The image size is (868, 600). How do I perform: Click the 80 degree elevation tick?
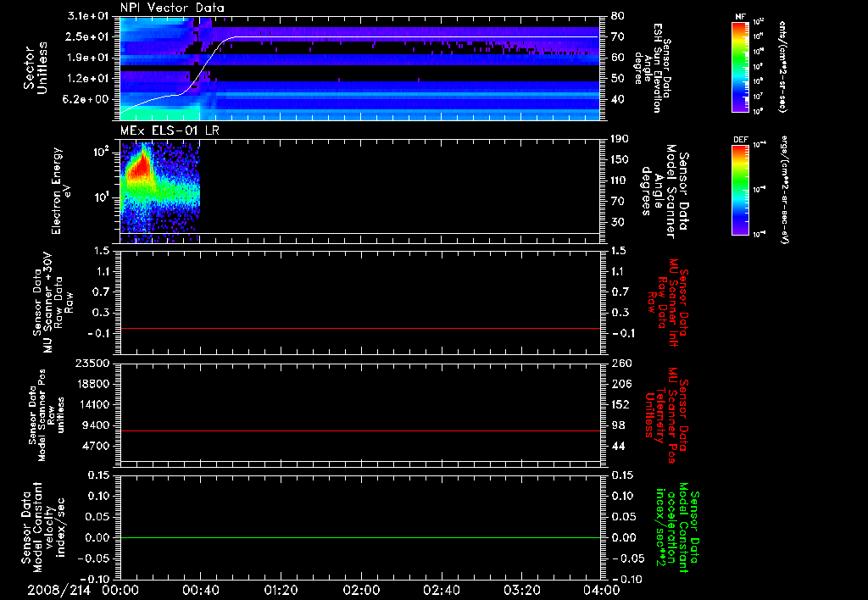click(x=618, y=16)
